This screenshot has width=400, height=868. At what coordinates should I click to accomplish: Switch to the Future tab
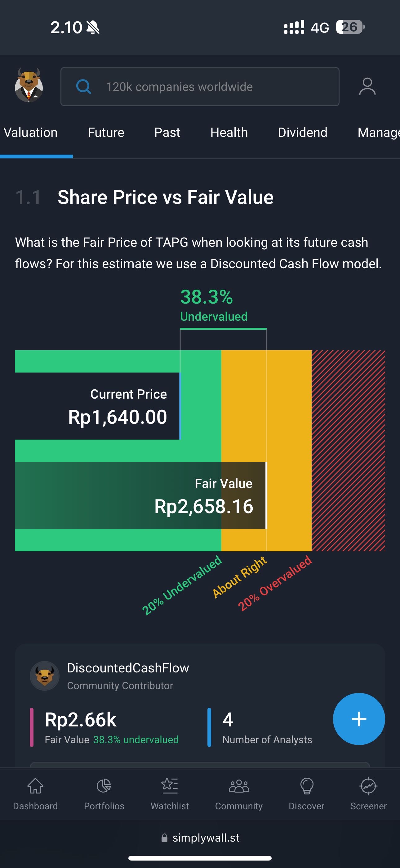106,133
